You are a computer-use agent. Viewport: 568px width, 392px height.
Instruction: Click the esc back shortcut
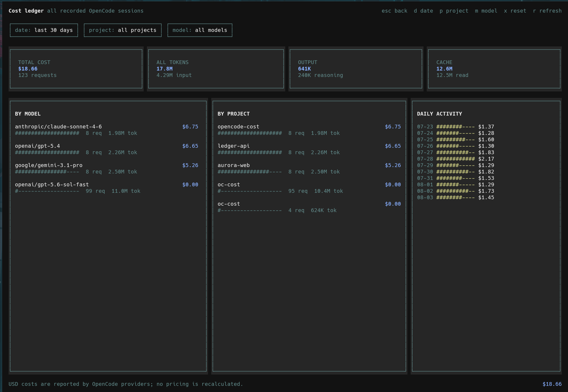point(394,11)
